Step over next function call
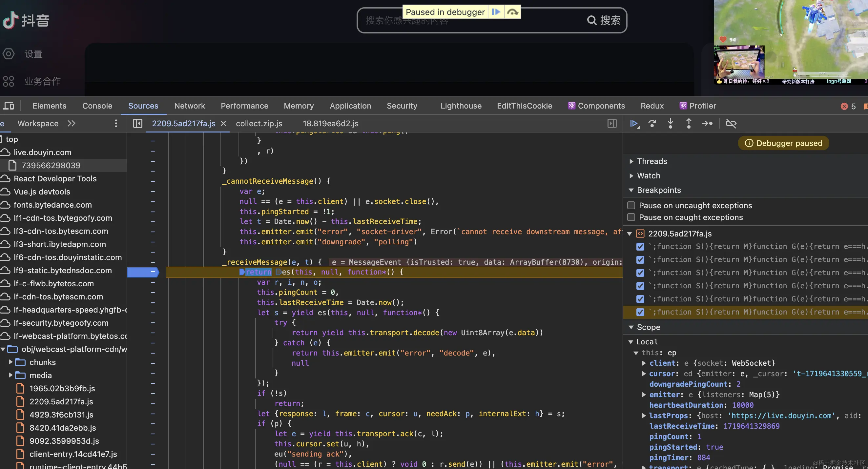 point(652,124)
